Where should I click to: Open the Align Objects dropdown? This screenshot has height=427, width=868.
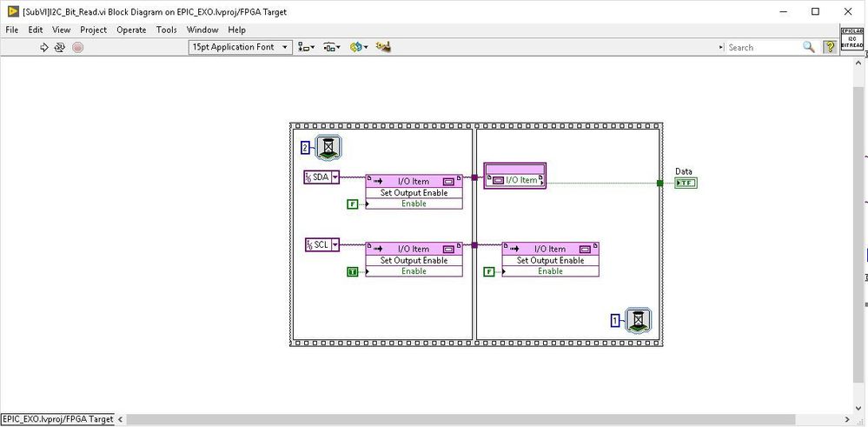306,47
